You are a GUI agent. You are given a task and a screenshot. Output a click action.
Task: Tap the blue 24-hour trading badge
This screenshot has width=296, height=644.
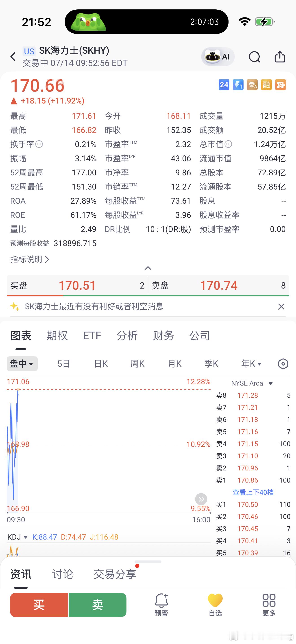(224, 85)
